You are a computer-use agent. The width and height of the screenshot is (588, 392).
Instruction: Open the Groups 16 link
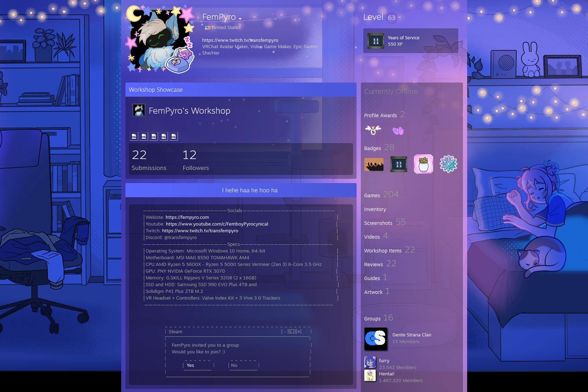[x=379, y=318]
